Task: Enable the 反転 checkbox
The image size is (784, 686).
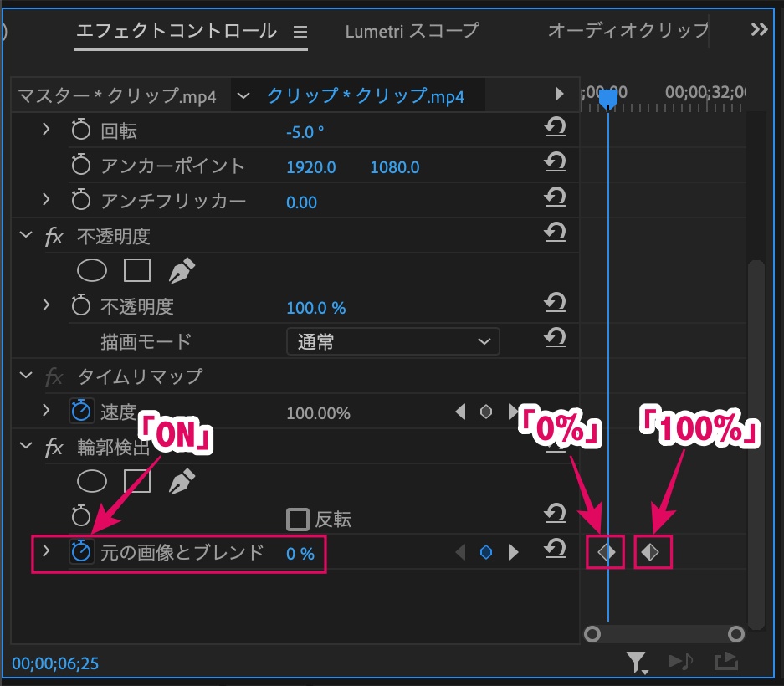Action: pyautogui.click(x=298, y=520)
